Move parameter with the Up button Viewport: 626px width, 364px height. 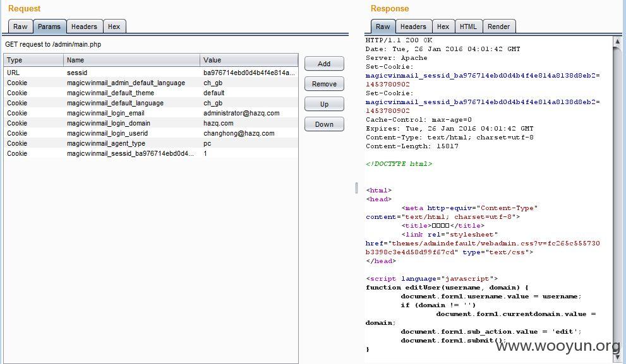coord(324,104)
